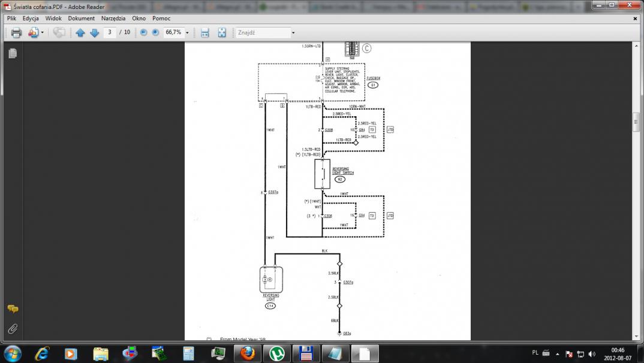Viewport: 644px width, 363px height.
Task: Enable fit-width scrolling mode icon
Action: tap(204, 32)
